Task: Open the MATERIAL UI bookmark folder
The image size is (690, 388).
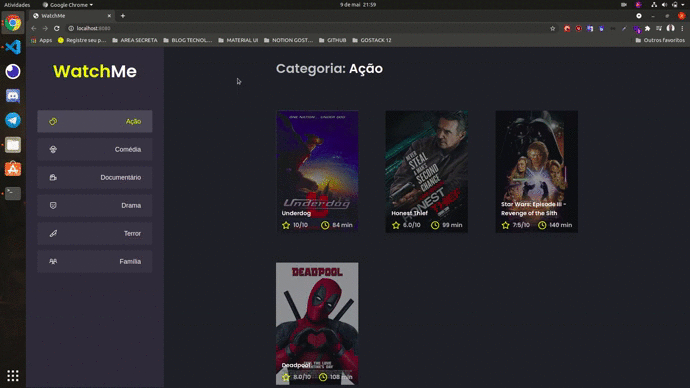Action: [238, 40]
